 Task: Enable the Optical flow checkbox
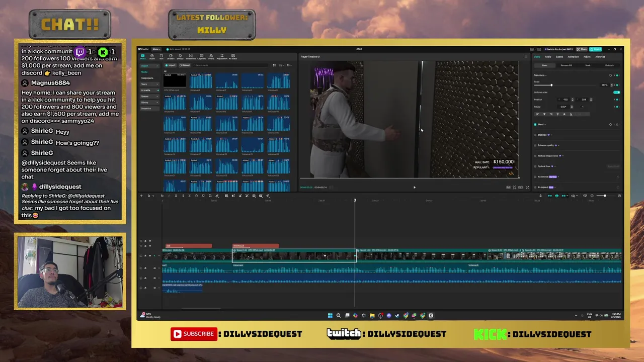[x=535, y=166]
